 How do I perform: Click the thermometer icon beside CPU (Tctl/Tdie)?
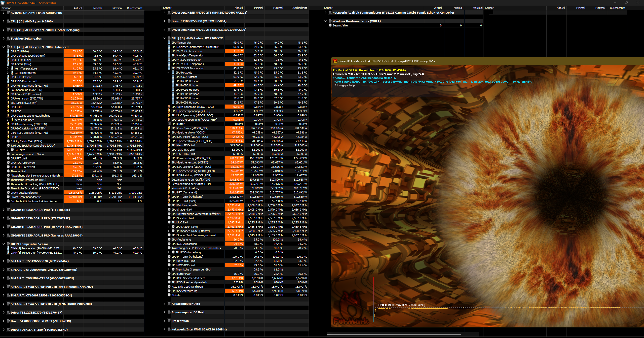[x=8, y=51]
